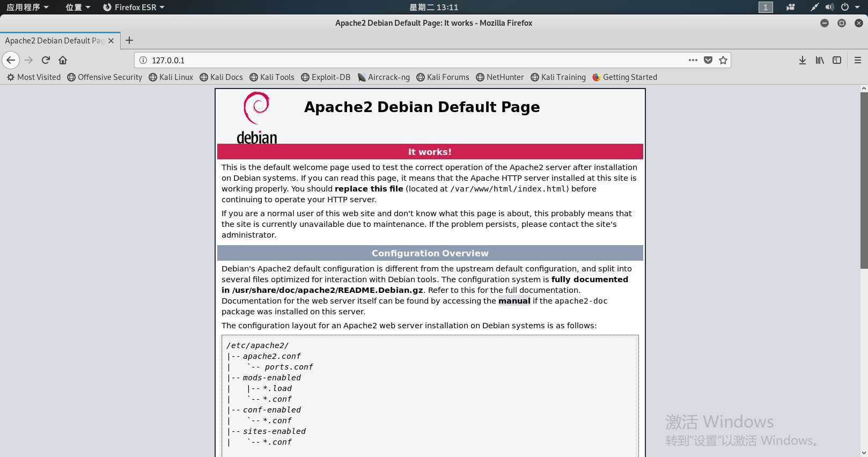The height and width of the screenshot is (457, 868).
Task: Click the 'Configuration Overview' heading
Action: pos(430,253)
